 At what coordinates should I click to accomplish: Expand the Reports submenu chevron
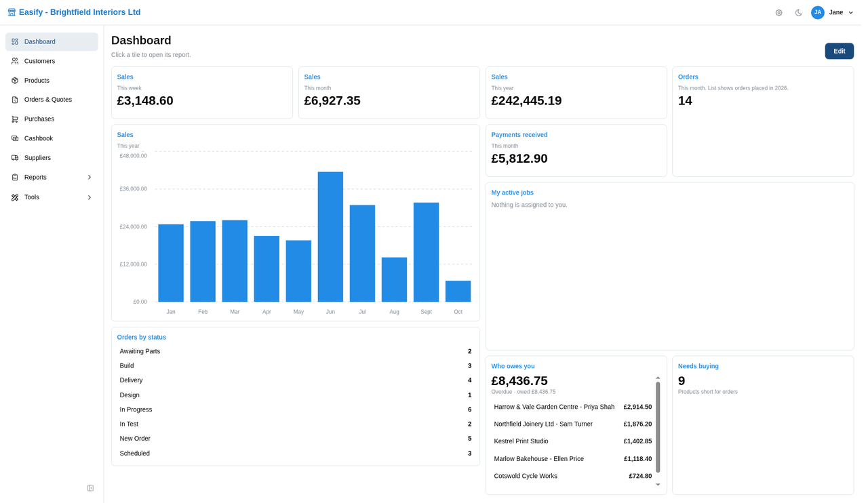point(90,177)
